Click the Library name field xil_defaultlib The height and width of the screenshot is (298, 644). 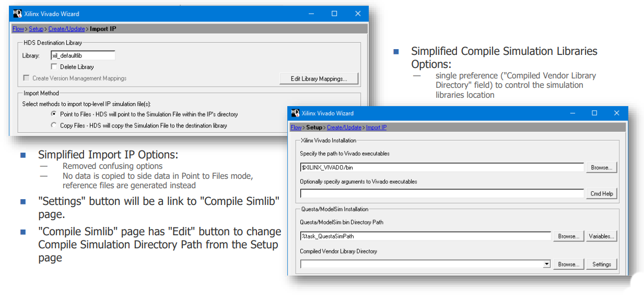[x=83, y=55]
